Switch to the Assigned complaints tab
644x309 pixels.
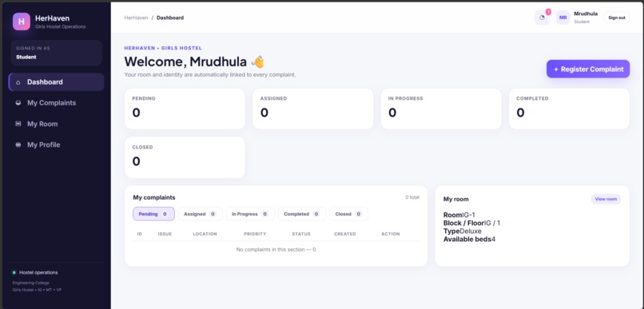tap(200, 214)
